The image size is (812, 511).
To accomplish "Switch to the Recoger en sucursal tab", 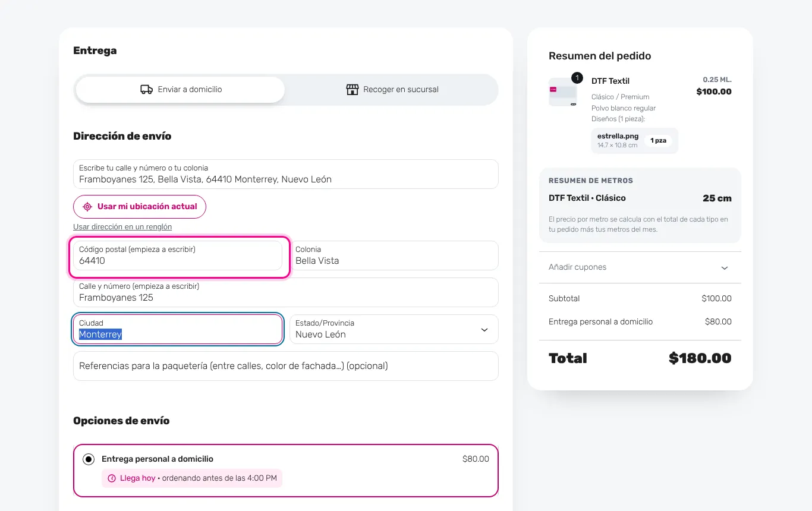I will (x=392, y=90).
